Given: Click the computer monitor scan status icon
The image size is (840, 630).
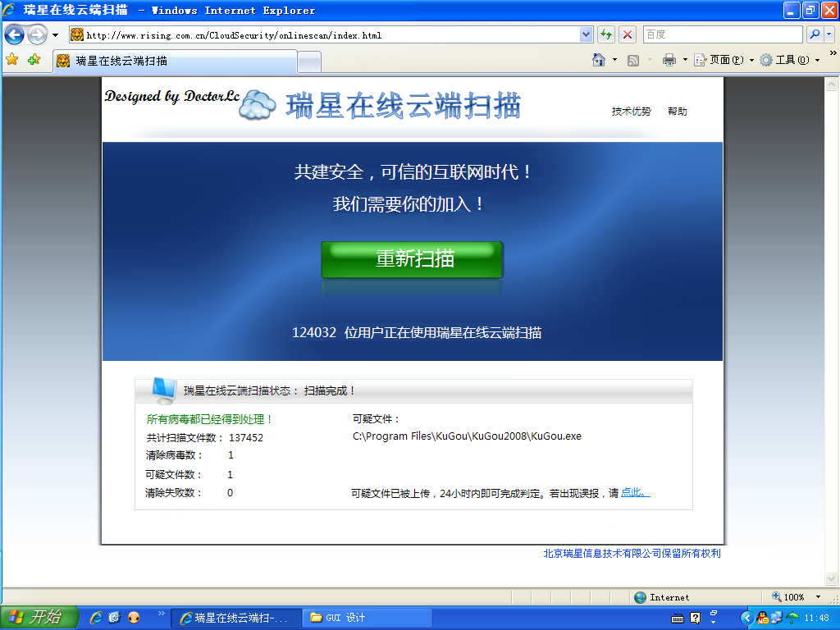Looking at the screenshot, I should click(163, 390).
